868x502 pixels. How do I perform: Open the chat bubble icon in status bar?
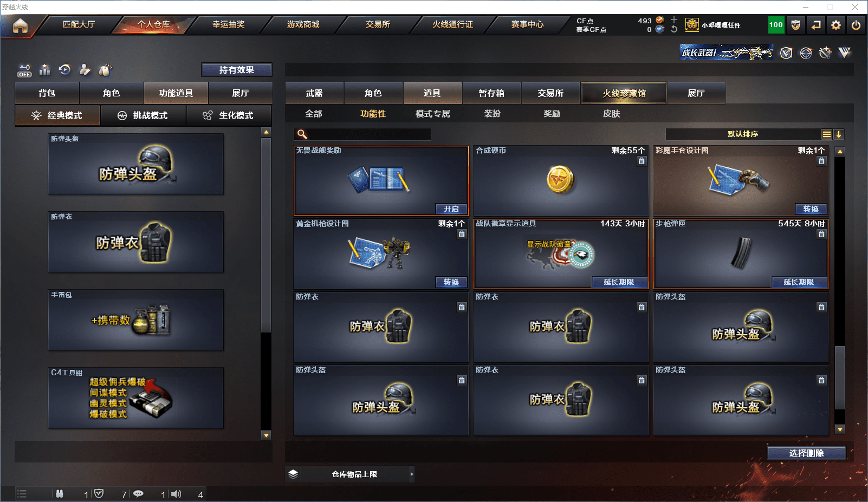point(138,494)
